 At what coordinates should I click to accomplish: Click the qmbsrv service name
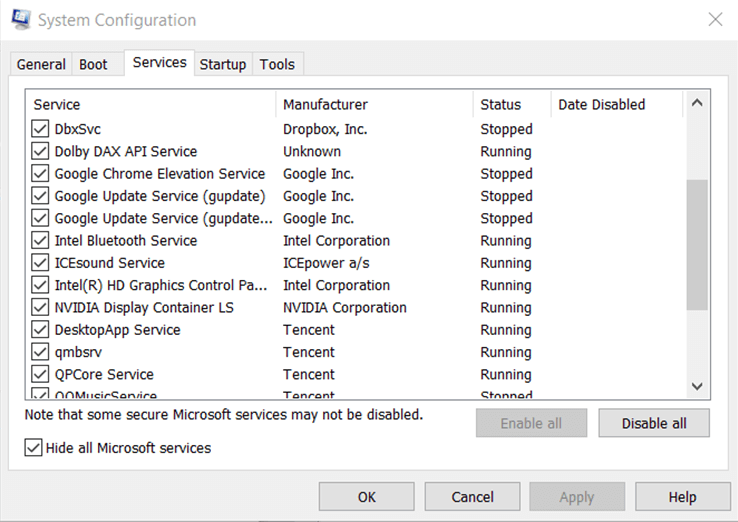[78, 352]
